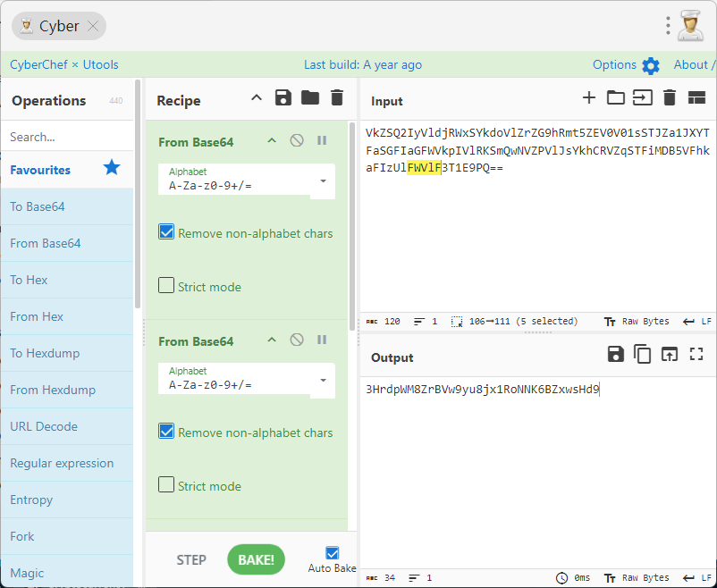Expand the Favourites operations category
The width and height of the screenshot is (717, 588).
point(67,170)
